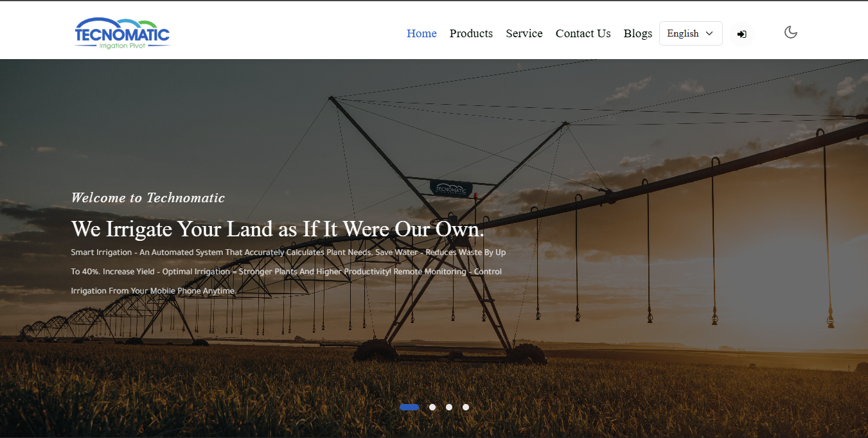This screenshot has height=438, width=868.
Task: Open the Products page
Action: (x=471, y=33)
